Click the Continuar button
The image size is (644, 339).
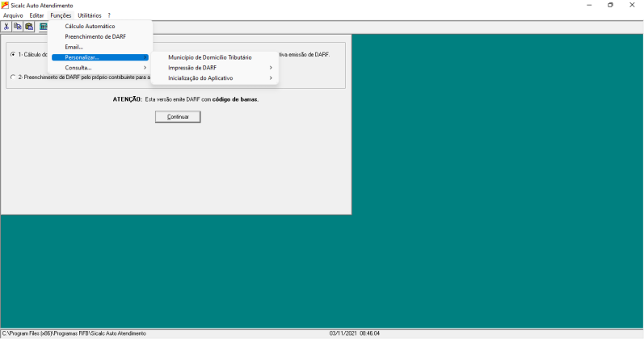tap(178, 117)
